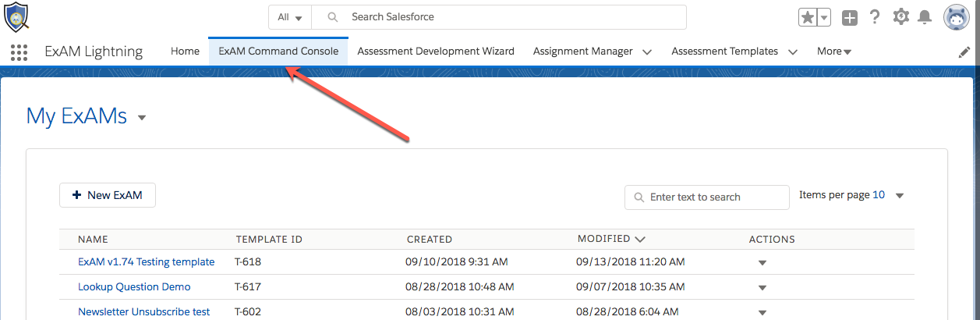Focus the Search Salesforce field
The width and height of the screenshot is (980, 320).
[x=499, y=17]
